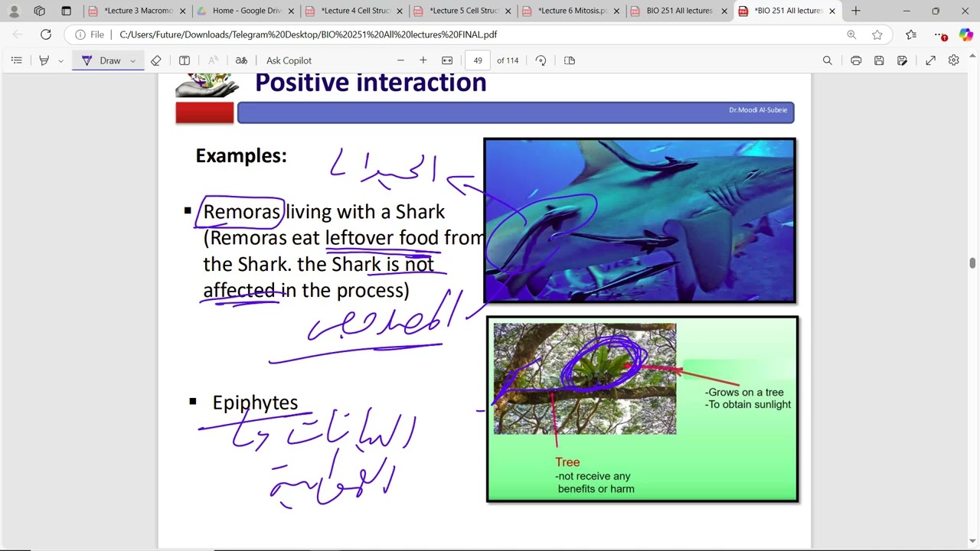View site information icon beside File

[80, 34]
